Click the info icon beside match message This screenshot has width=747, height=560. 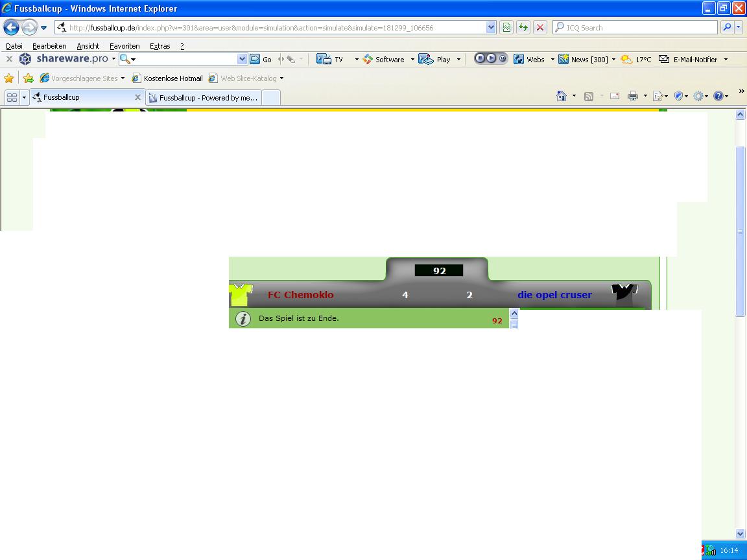pos(243,319)
